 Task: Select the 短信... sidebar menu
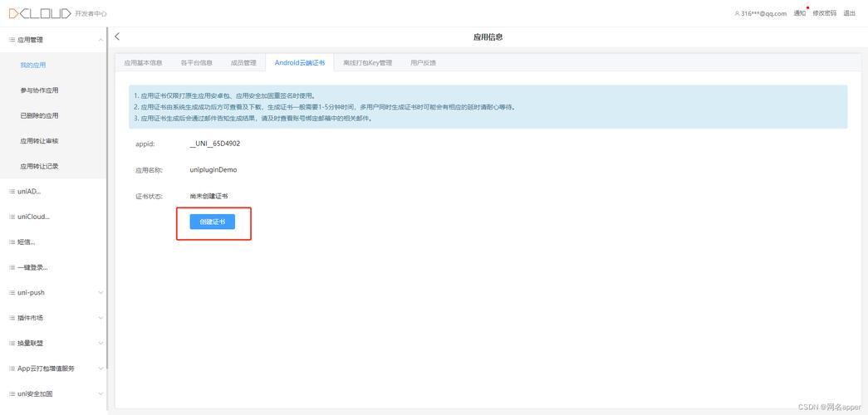53,242
